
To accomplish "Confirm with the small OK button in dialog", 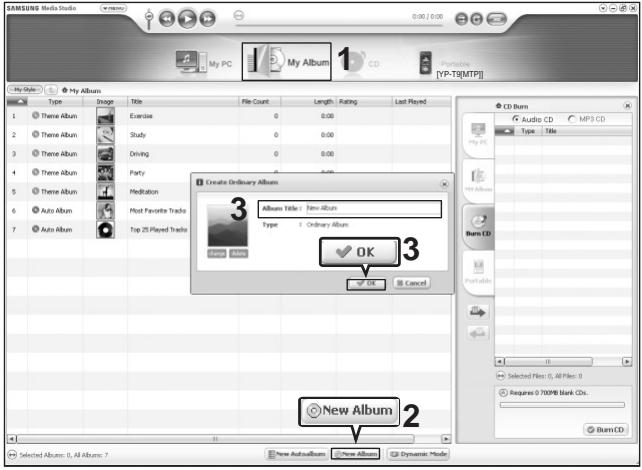I will (366, 283).
